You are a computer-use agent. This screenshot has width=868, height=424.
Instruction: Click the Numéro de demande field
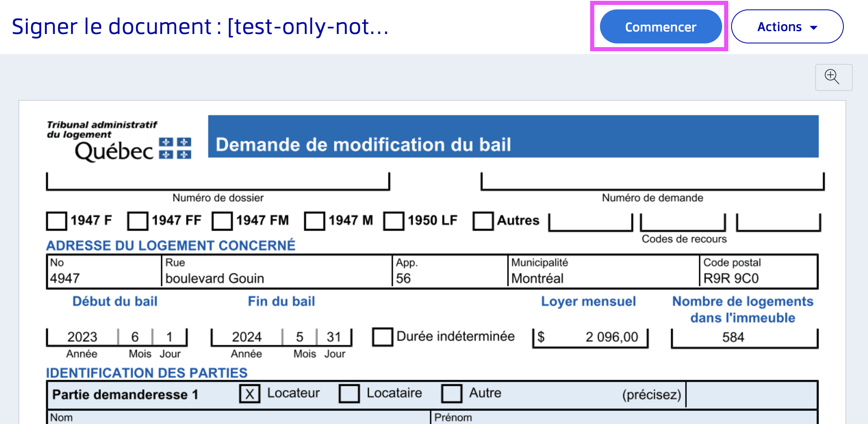tap(652, 181)
